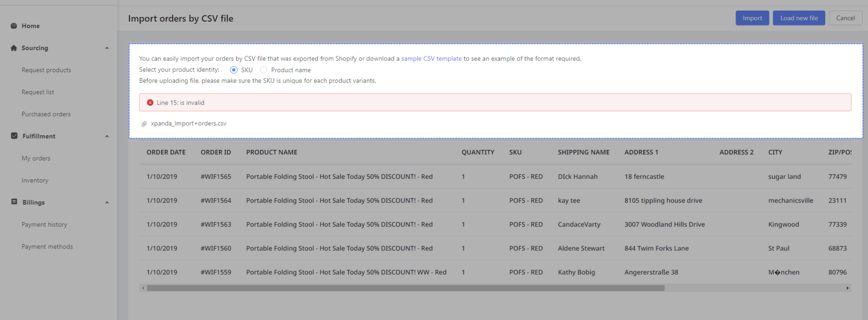Click shipping name CandaceVarty
This screenshot has height=320, width=868.
coord(579,224)
